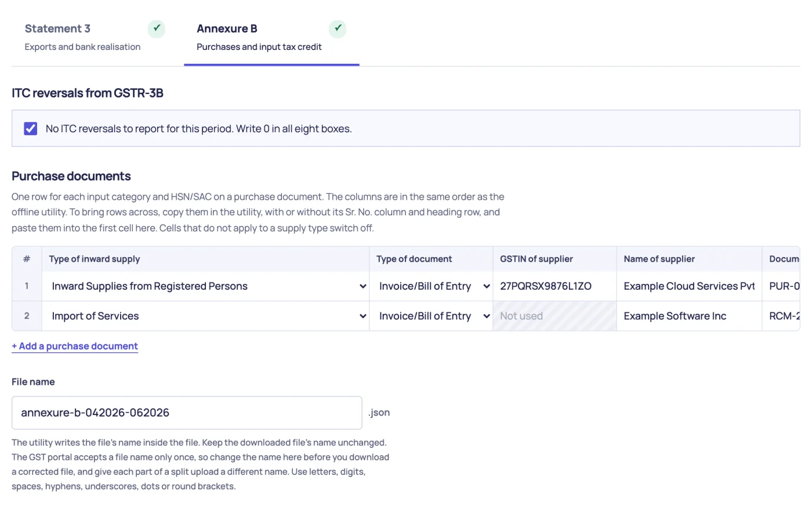
Task: Click the '#' column header
Action: tap(27, 259)
